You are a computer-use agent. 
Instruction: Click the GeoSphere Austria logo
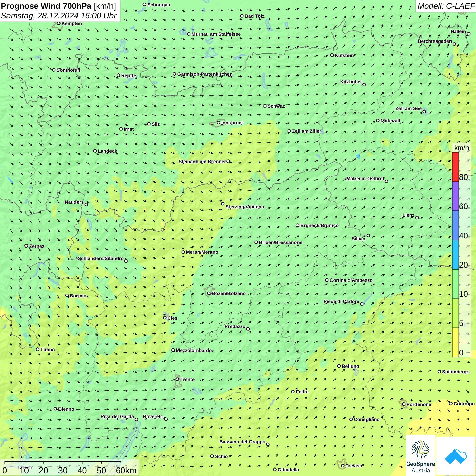click(x=421, y=456)
